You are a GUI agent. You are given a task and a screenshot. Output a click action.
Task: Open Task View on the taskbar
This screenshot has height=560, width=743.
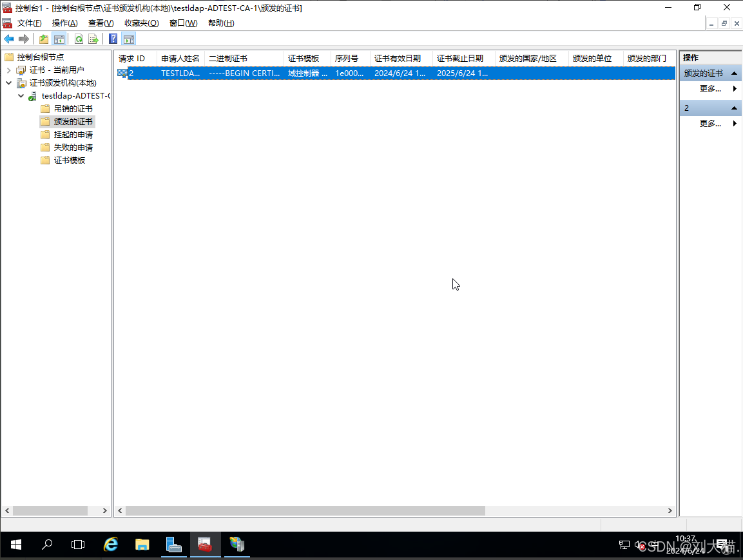click(x=78, y=545)
